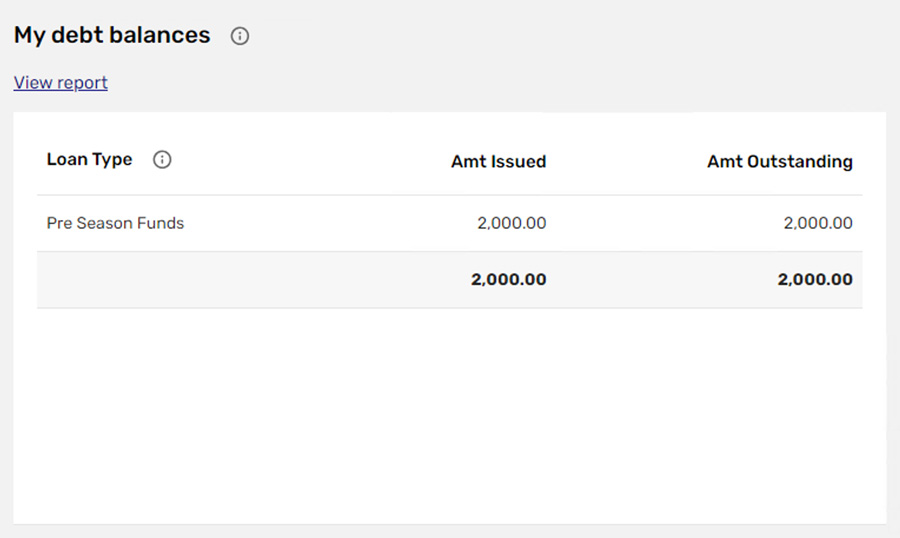Open the View report link
The width and height of the screenshot is (900, 538).
[x=60, y=83]
